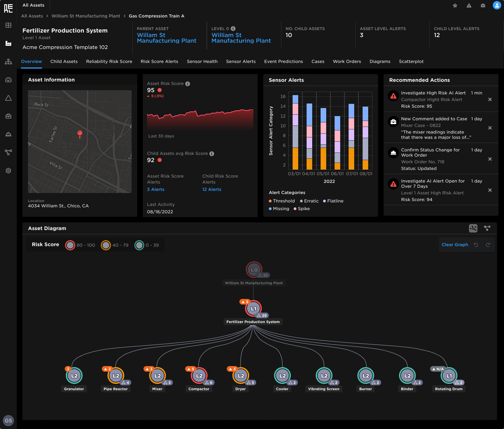The height and width of the screenshot is (429, 504).
Task: Open the alerts triangle icon in sidebar
Action: point(8,98)
